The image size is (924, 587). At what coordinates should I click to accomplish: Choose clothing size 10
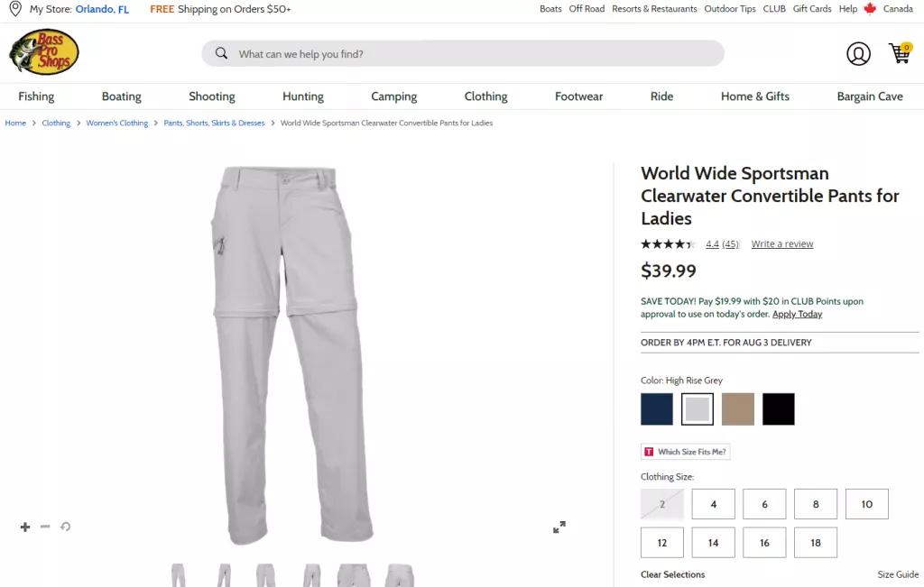(866, 504)
